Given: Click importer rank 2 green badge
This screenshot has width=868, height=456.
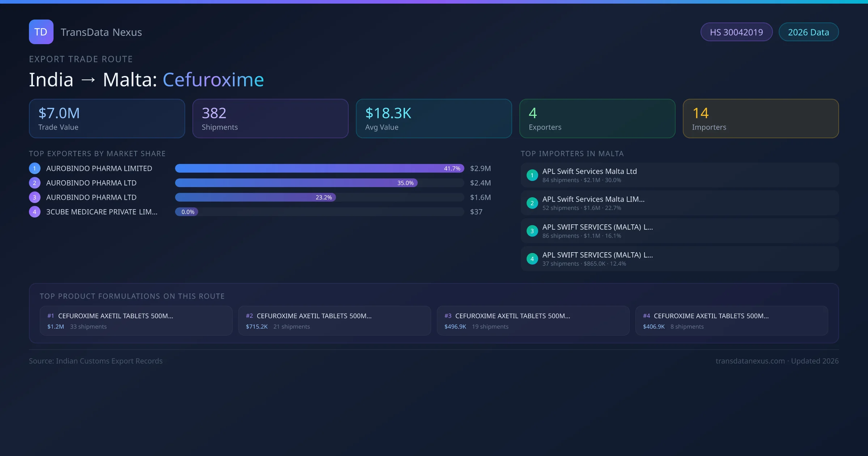Looking at the screenshot, I should click(x=532, y=203).
